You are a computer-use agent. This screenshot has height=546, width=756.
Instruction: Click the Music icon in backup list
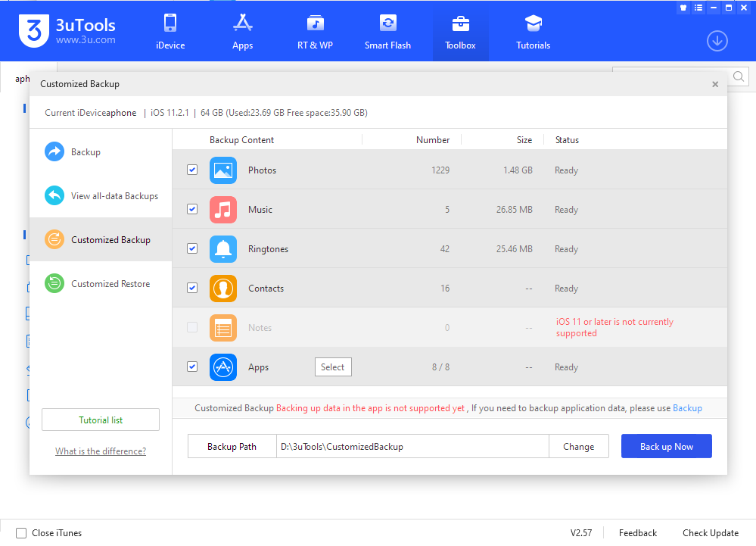(x=222, y=210)
